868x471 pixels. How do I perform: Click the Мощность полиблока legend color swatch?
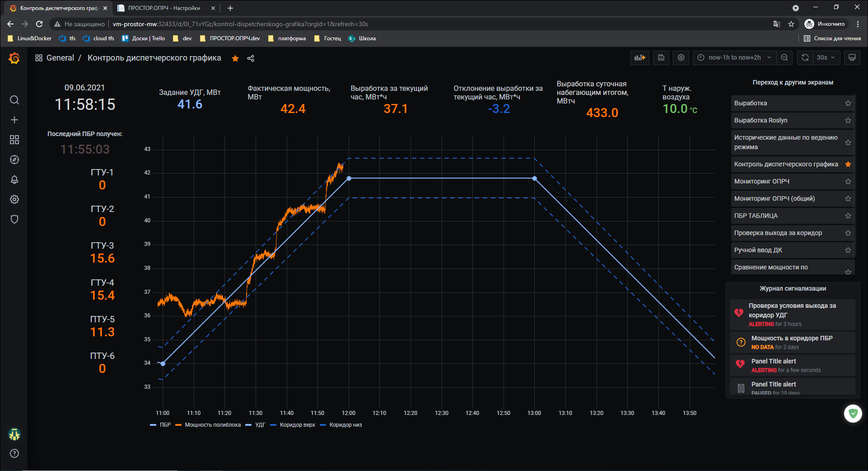178,425
